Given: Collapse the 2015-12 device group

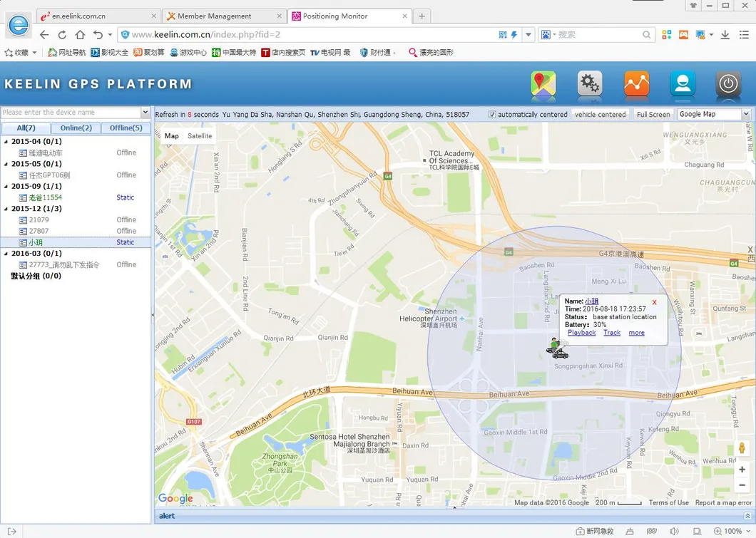Looking at the screenshot, I should coord(6,208).
